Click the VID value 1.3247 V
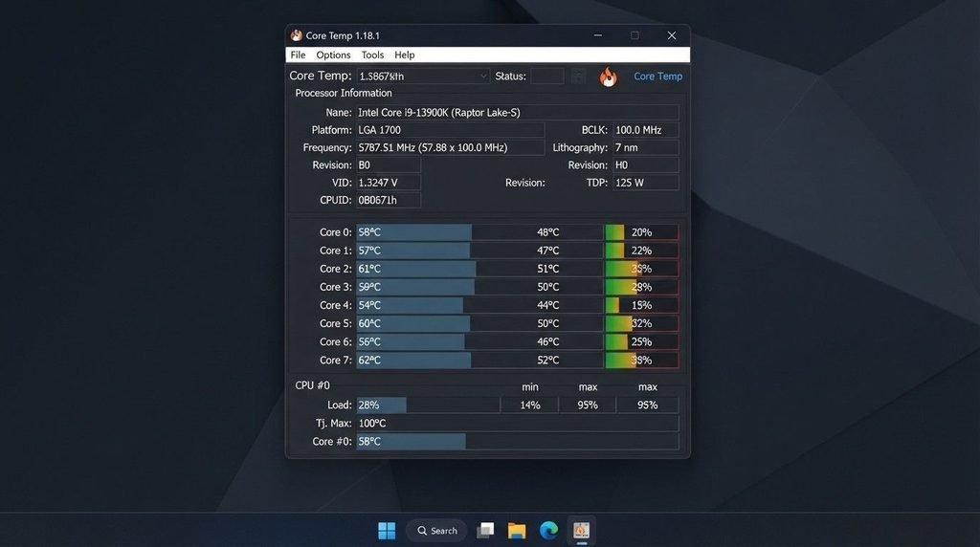Screen dimensions: 980x547 coord(389,183)
